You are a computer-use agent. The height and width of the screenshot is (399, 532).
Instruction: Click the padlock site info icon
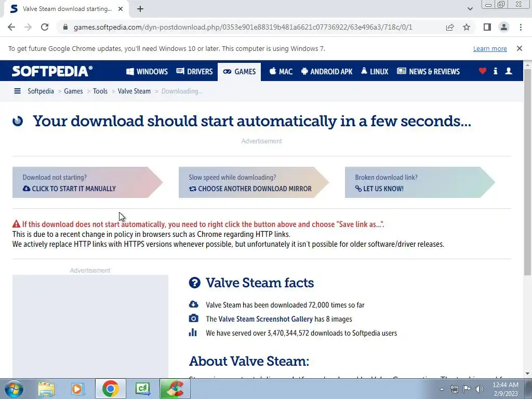point(65,27)
